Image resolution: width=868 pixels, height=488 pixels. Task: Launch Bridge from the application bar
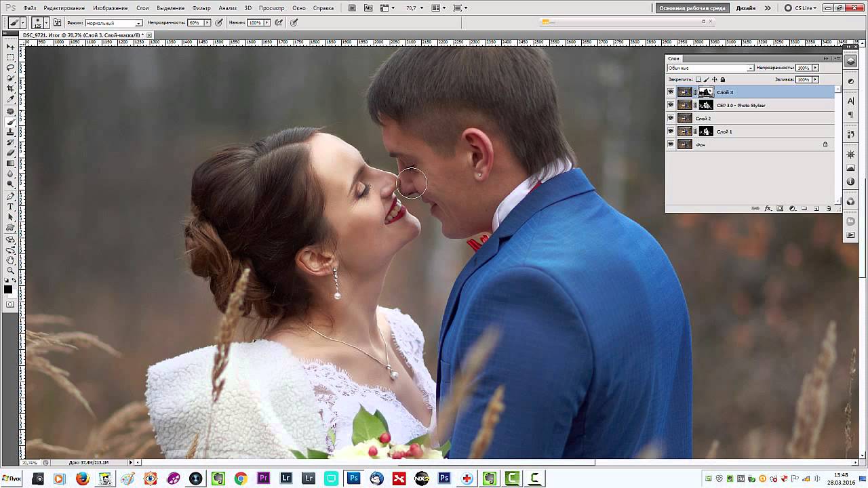click(352, 8)
